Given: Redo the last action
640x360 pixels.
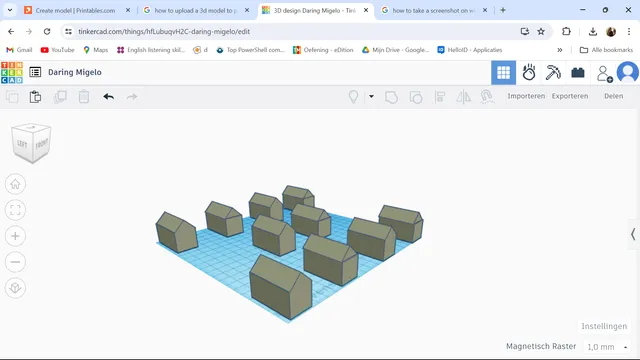Looking at the screenshot, I should [132, 97].
